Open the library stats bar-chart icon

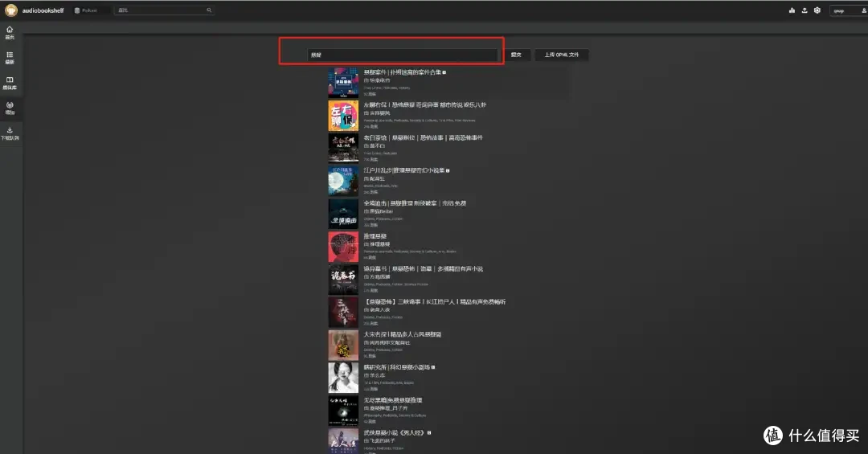[x=792, y=10]
